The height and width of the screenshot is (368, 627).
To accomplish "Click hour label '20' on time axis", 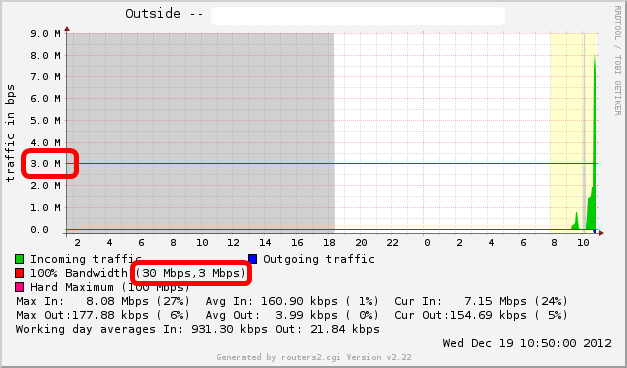I will point(361,242).
